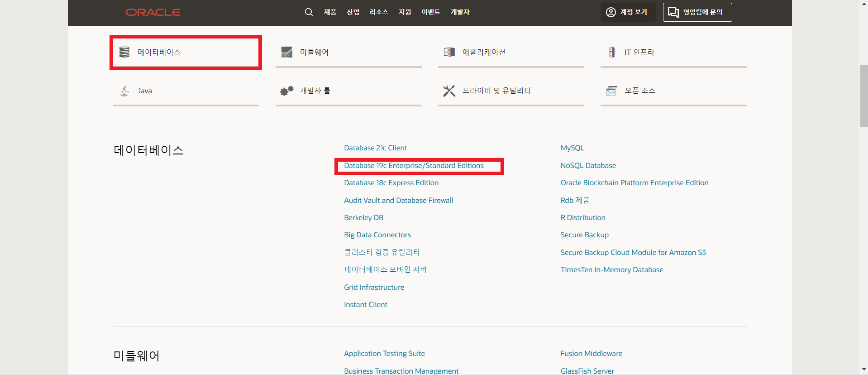Image resolution: width=868 pixels, height=375 pixels.
Task: Open the 지원 menu
Action: [405, 12]
